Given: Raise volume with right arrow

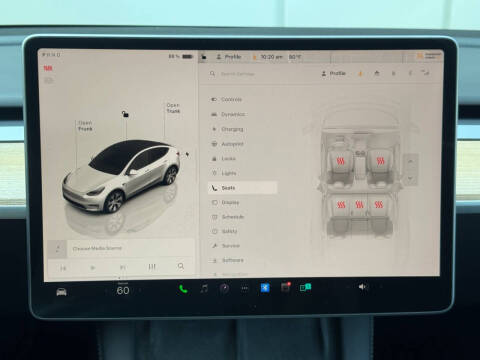Looking at the screenshot, I should pyautogui.click(x=381, y=286).
